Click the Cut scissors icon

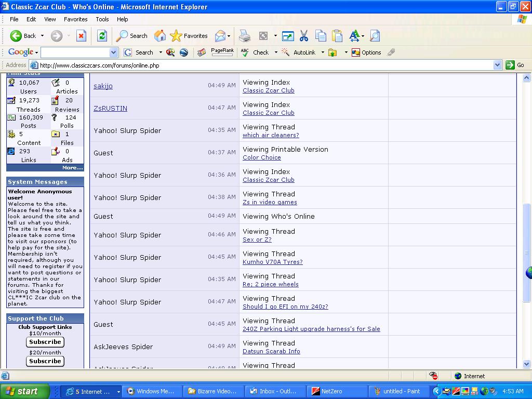(304, 36)
